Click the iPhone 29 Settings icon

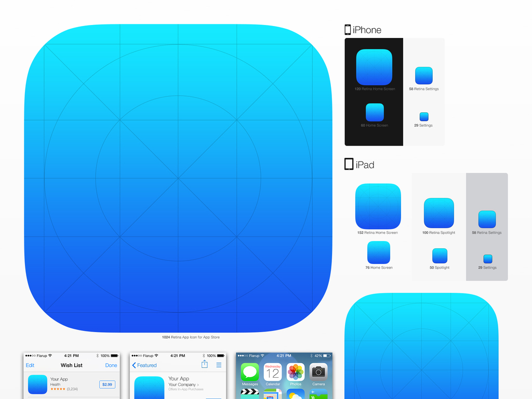click(424, 117)
